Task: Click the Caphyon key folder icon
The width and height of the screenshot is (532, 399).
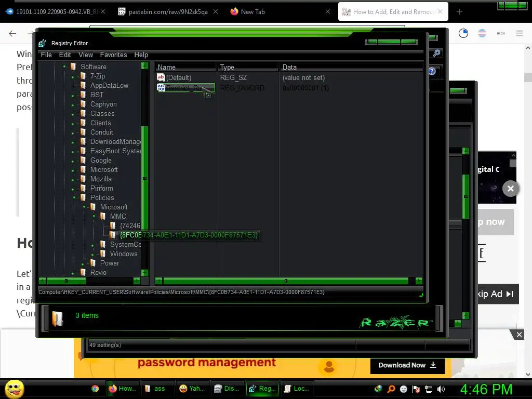Action: click(x=83, y=104)
